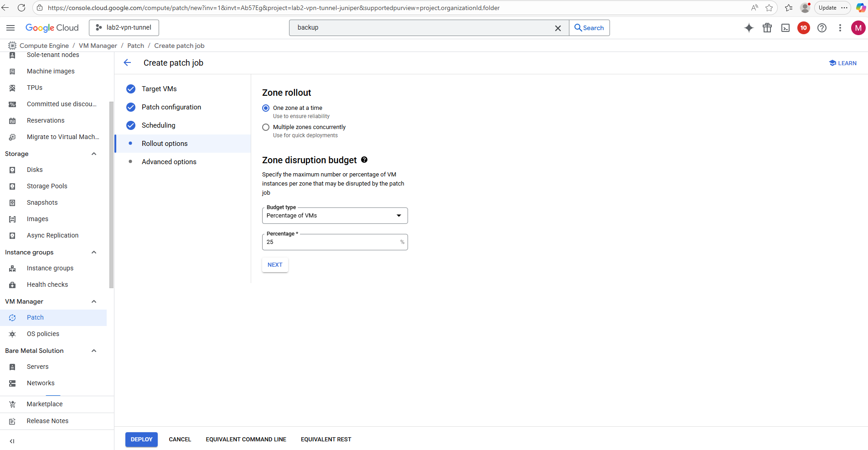Collapse the Storage section in sidebar
Screen dimensions: 868x450
tap(94, 154)
